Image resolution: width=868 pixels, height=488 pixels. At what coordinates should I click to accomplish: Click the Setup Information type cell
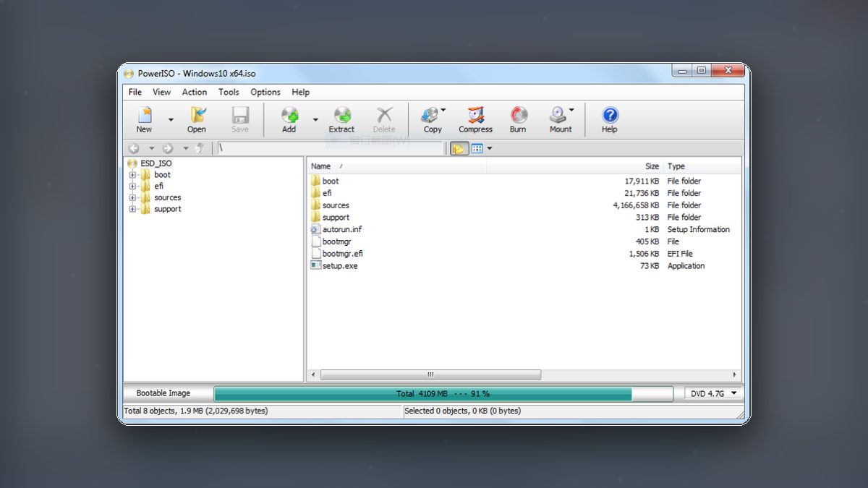tap(699, 229)
